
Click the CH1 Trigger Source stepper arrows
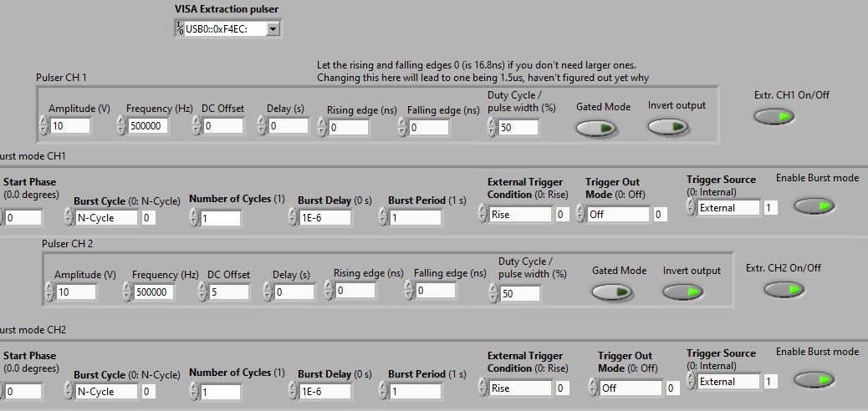coord(691,206)
